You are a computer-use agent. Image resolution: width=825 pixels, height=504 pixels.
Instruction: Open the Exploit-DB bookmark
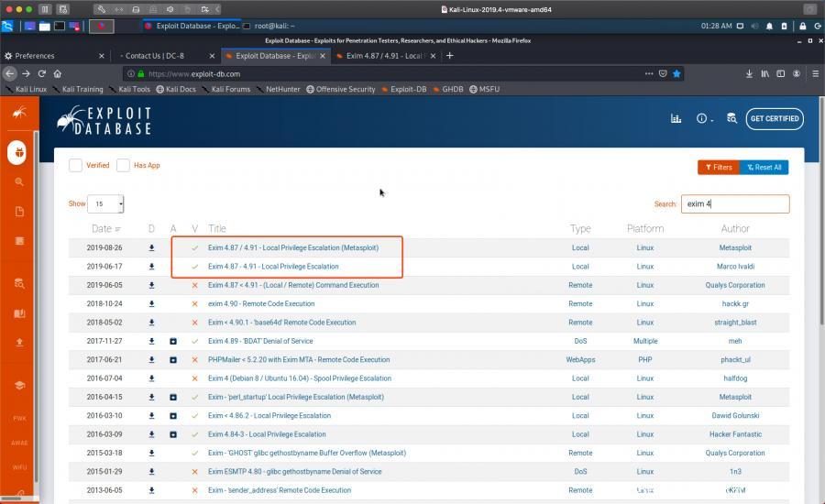click(404, 90)
